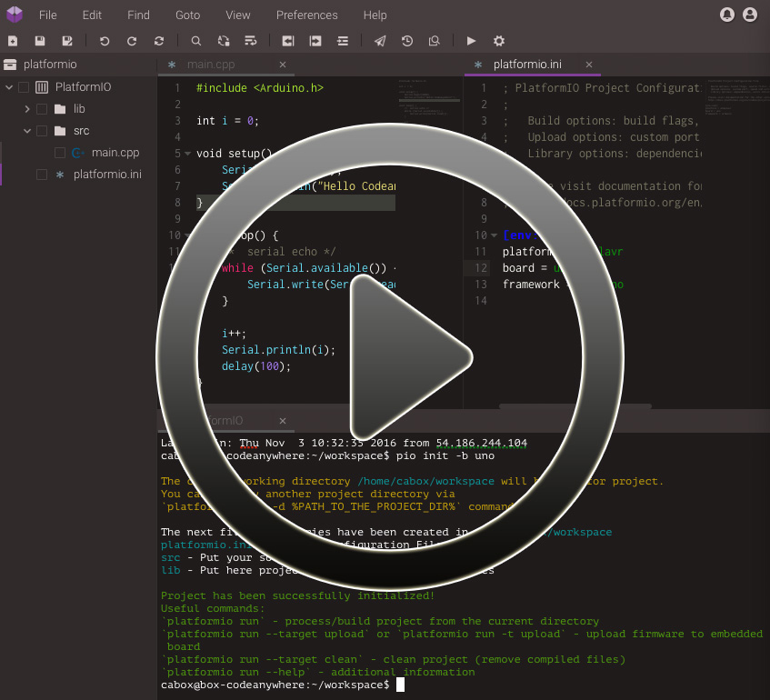The height and width of the screenshot is (700, 770).
Task: Expand the lib folder
Action: (27, 109)
